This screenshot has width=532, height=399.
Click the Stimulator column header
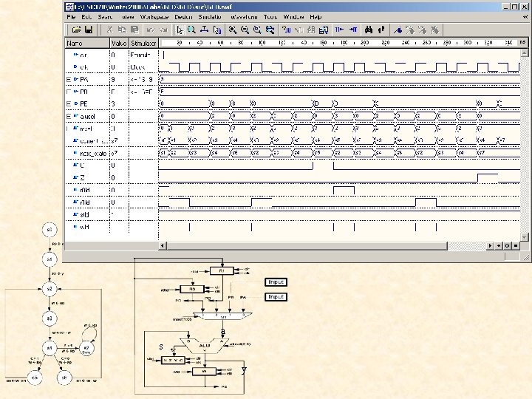(143, 44)
